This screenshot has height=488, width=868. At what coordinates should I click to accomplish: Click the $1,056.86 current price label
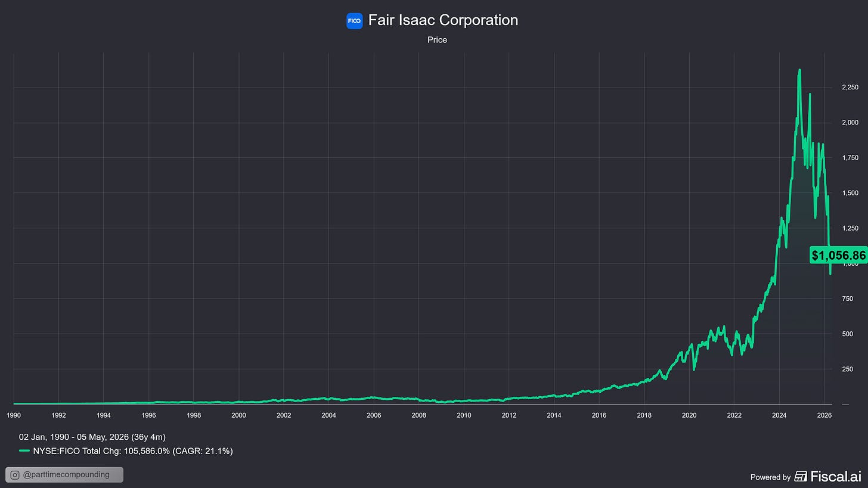pyautogui.click(x=838, y=256)
